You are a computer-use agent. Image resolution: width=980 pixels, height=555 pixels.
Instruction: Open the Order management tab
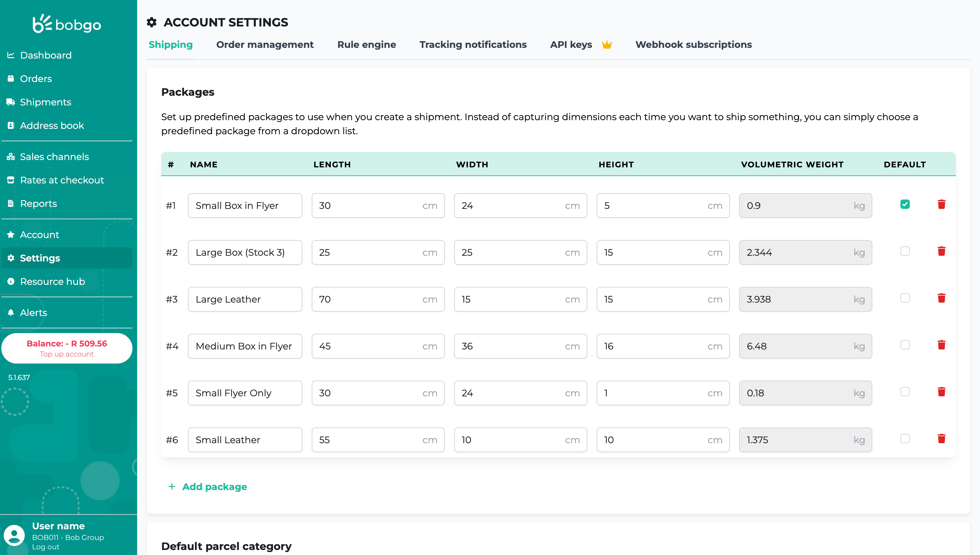click(x=265, y=45)
